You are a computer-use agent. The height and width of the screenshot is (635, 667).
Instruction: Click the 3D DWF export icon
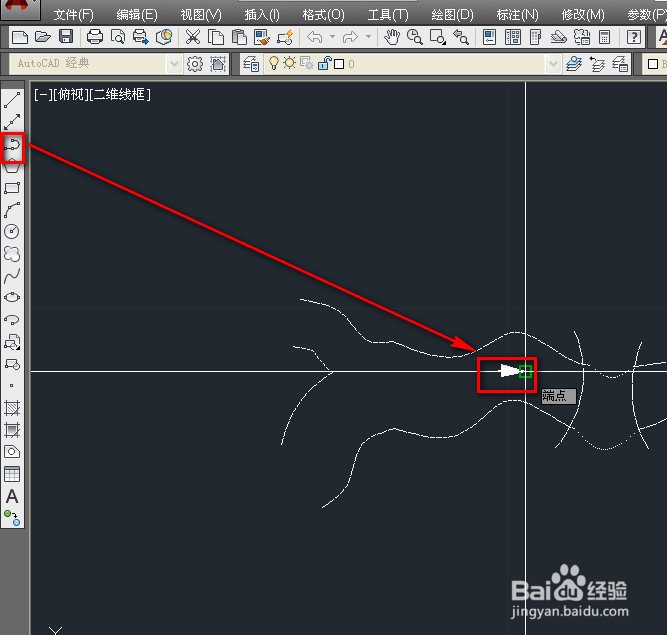(x=164, y=37)
